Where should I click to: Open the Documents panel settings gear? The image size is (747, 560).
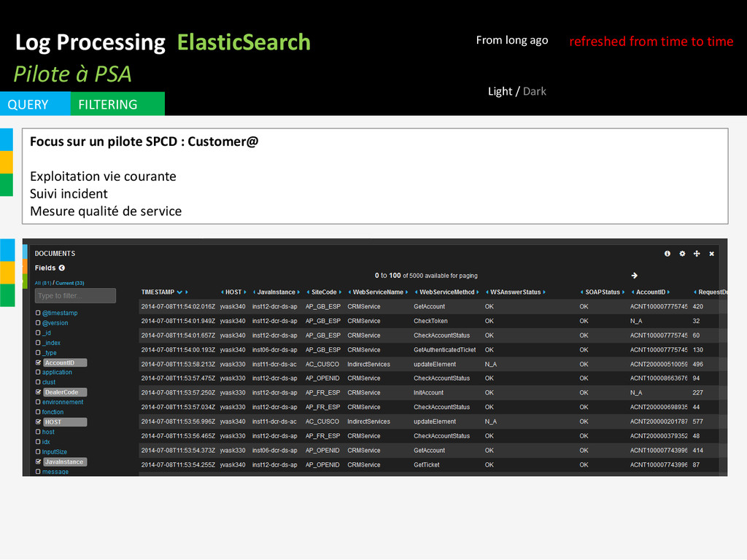(x=682, y=254)
